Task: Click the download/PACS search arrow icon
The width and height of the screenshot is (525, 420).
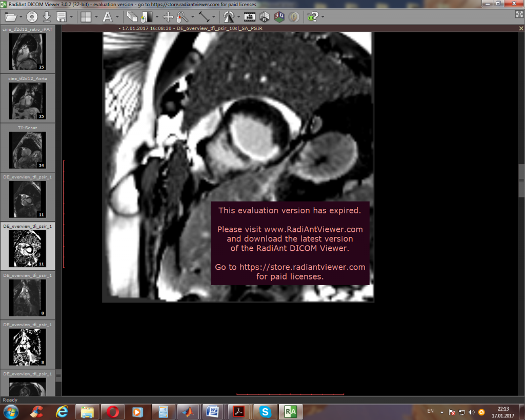Action: 47,17
